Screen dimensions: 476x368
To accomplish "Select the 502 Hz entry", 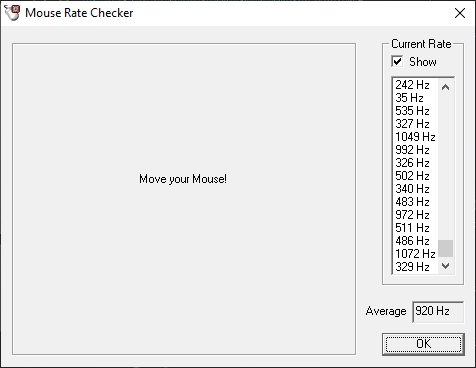I will coord(416,176).
